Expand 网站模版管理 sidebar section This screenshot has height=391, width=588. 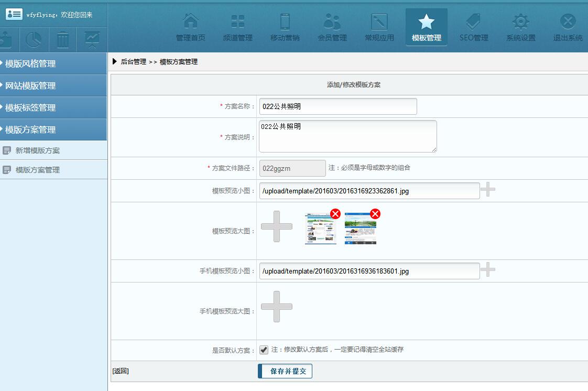pyautogui.click(x=53, y=85)
